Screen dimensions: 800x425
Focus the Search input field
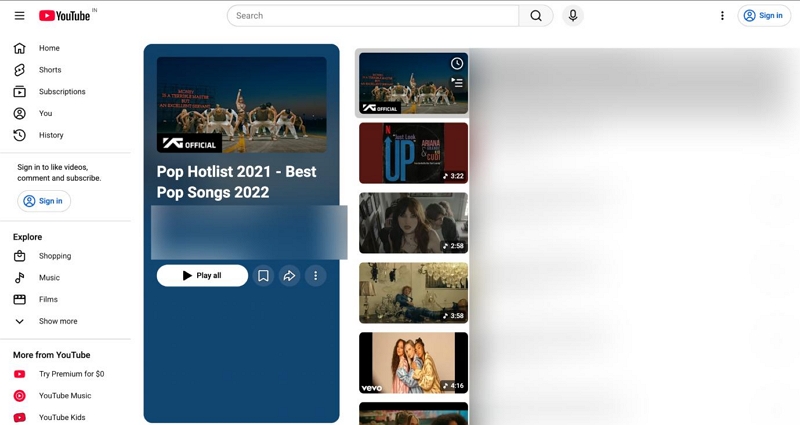(x=373, y=16)
